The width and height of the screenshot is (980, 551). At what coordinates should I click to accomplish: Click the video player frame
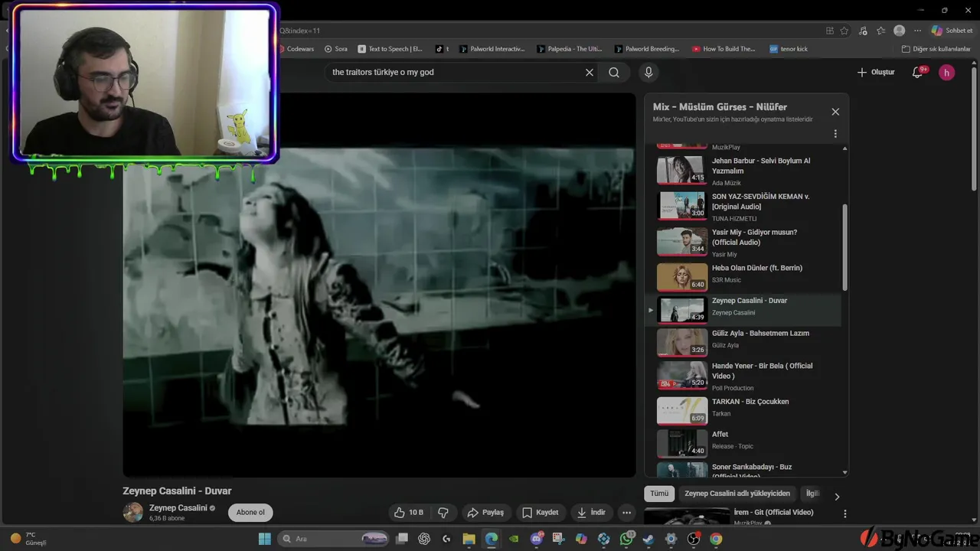pyautogui.click(x=379, y=285)
